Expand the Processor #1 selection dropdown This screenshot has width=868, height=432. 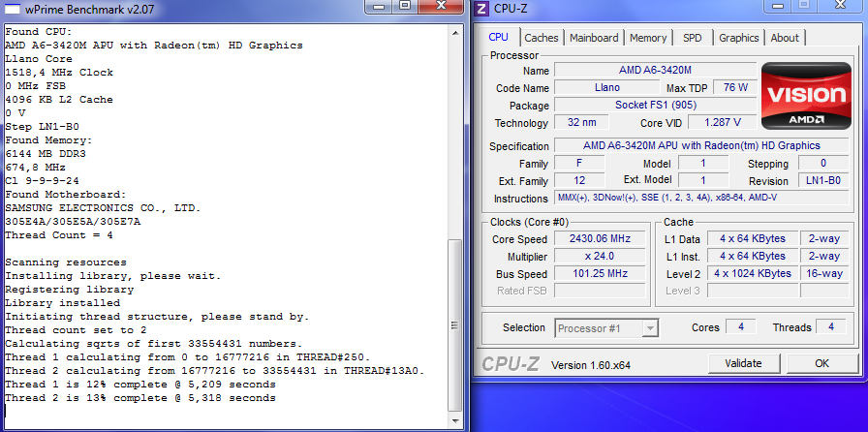[649, 328]
